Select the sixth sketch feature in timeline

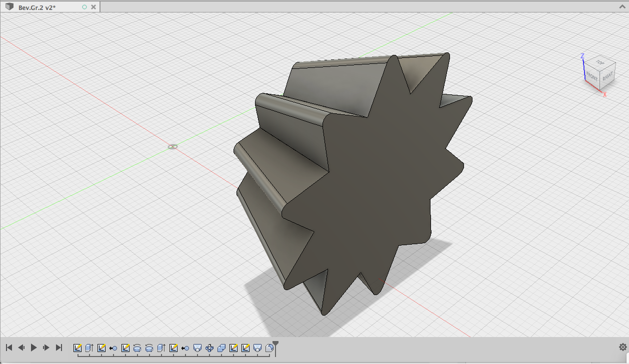(245, 348)
